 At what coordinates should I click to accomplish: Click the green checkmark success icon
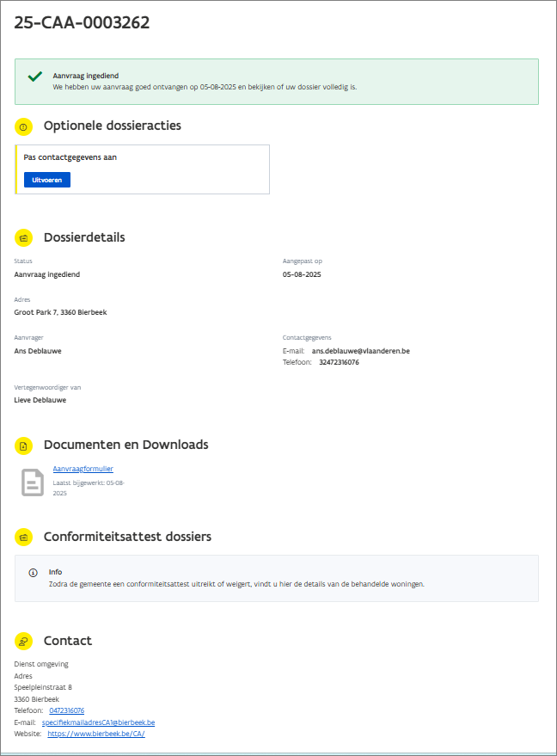[35, 77]
